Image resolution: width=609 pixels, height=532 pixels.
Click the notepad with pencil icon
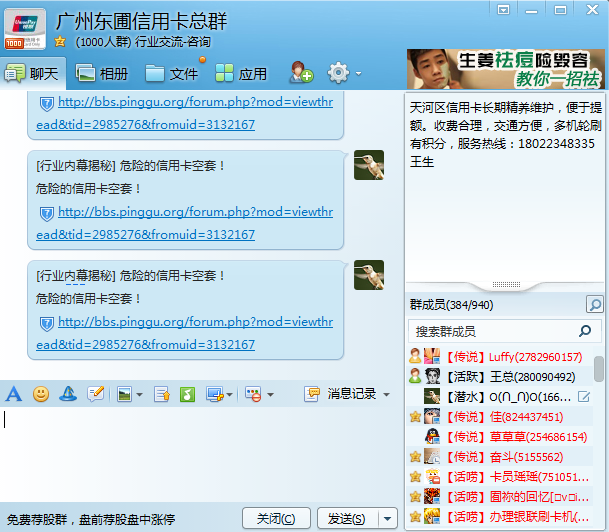[x=96, y=394]
